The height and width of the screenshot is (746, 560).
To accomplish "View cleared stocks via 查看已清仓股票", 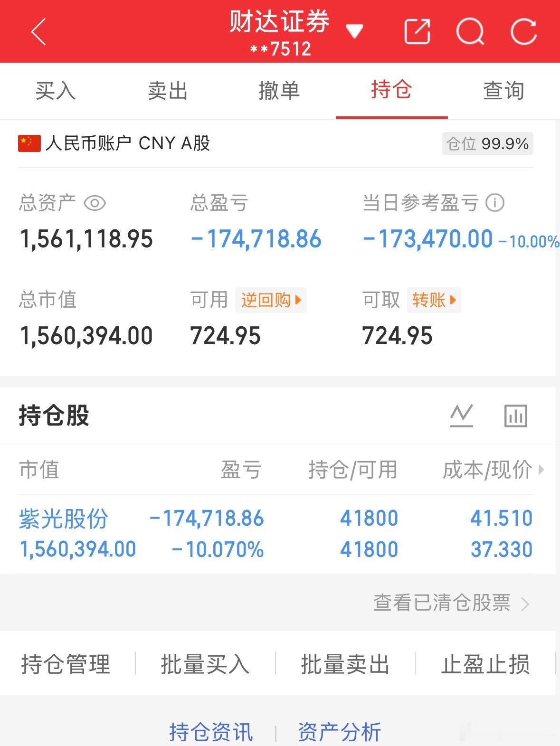I will pos(442,603).
